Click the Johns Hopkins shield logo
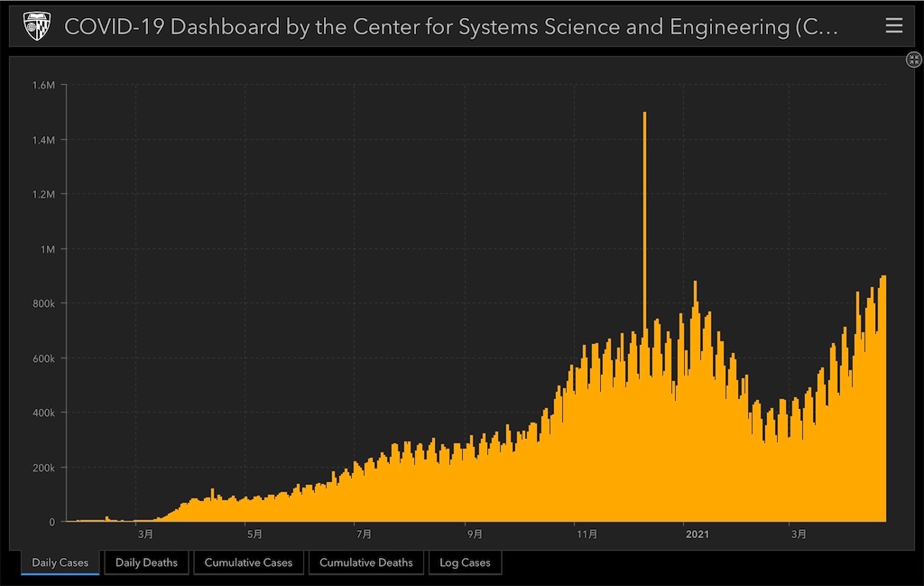 point(36,26)
